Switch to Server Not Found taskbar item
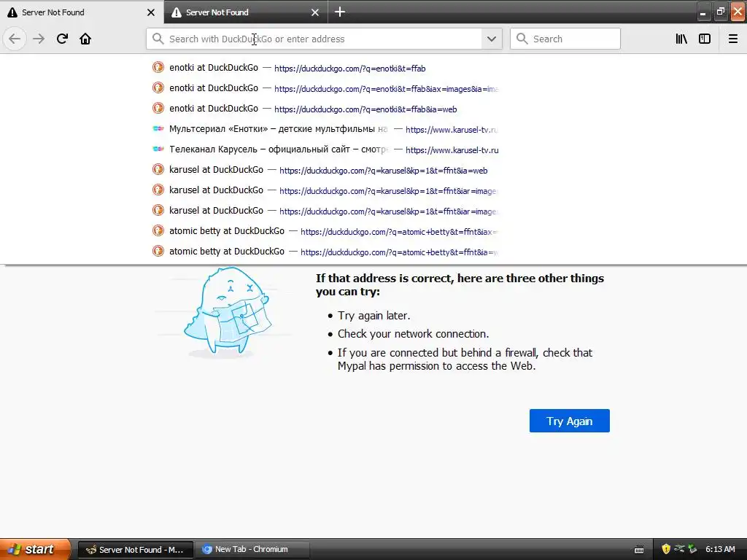Viewport: 747px width, 560px height. click(135, 550)
